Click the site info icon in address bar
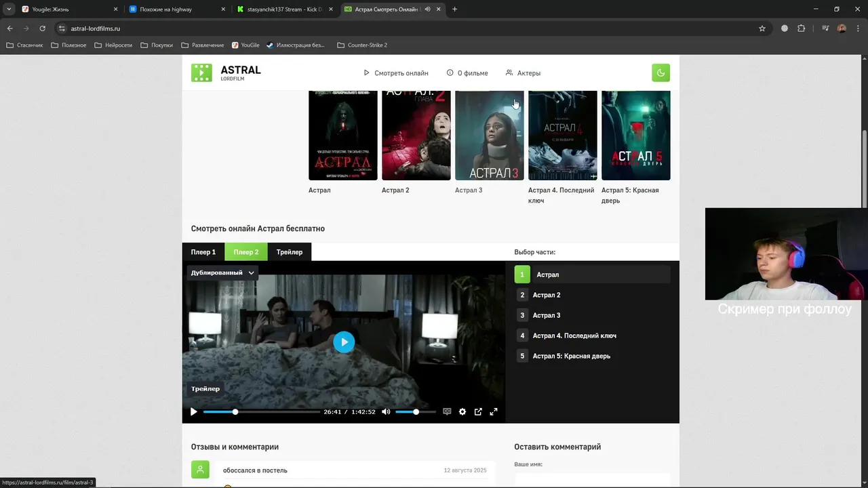Viewport: 868px width, 488px height. click(62, 28)
